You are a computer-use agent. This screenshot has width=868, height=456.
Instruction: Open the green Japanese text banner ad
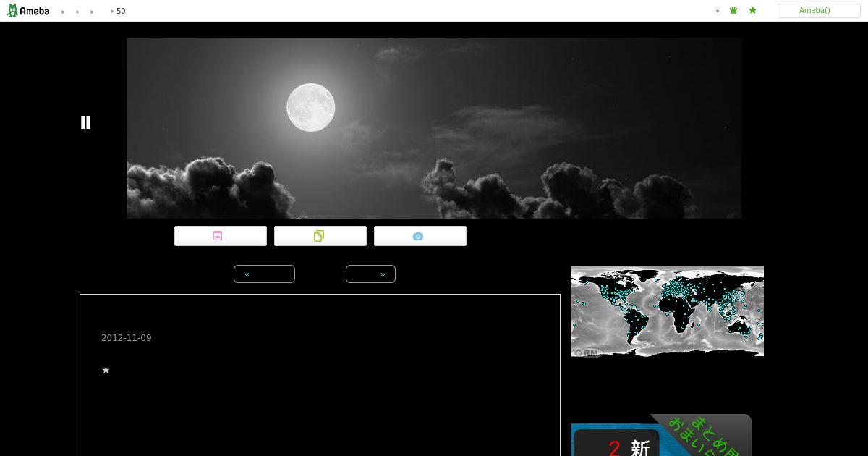tap(661, 435)
